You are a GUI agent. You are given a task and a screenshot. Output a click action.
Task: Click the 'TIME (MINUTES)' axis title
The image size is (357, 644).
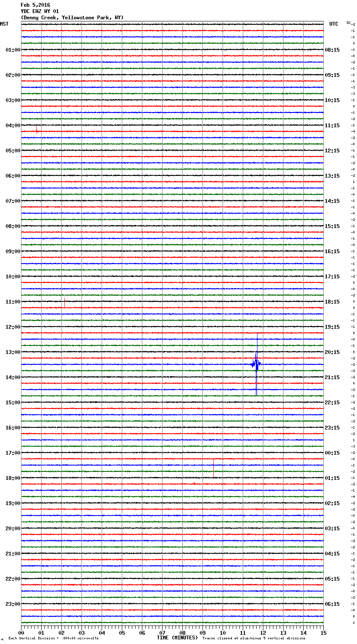[177, 638]
